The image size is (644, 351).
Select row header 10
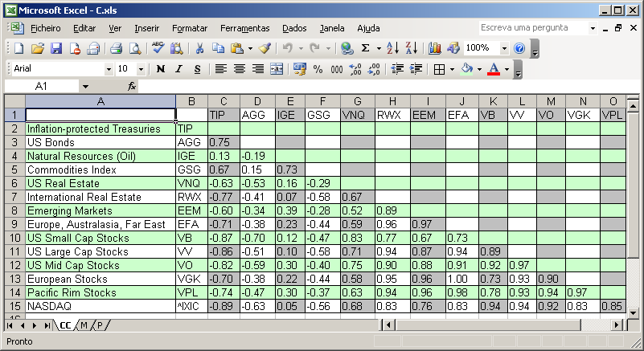pos(14,238)
